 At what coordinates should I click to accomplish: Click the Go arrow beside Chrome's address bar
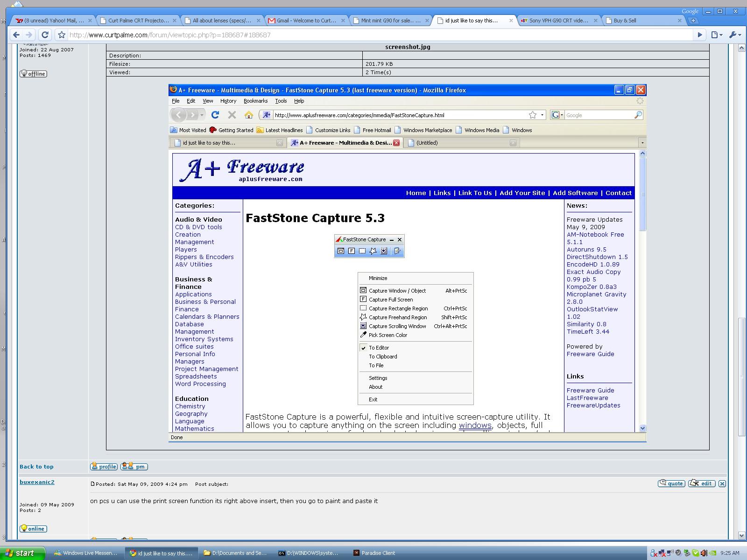pos(699,35)
